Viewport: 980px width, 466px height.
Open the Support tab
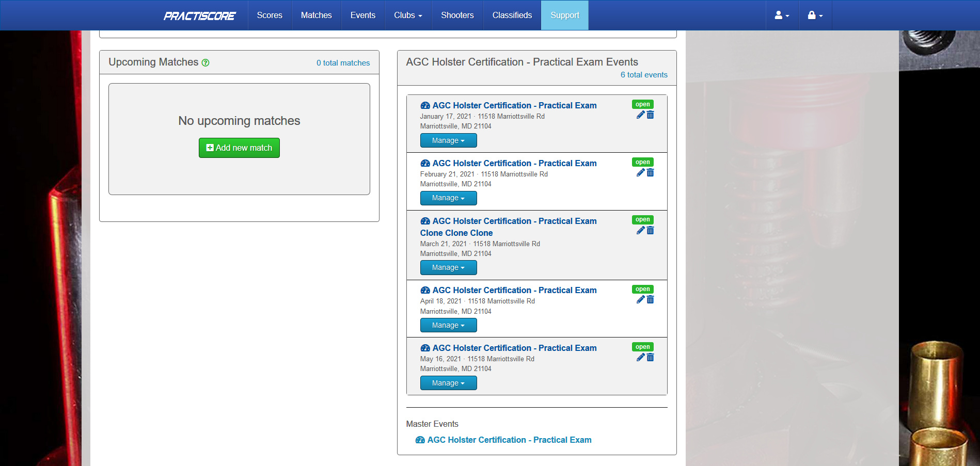(x=565, y=15)
